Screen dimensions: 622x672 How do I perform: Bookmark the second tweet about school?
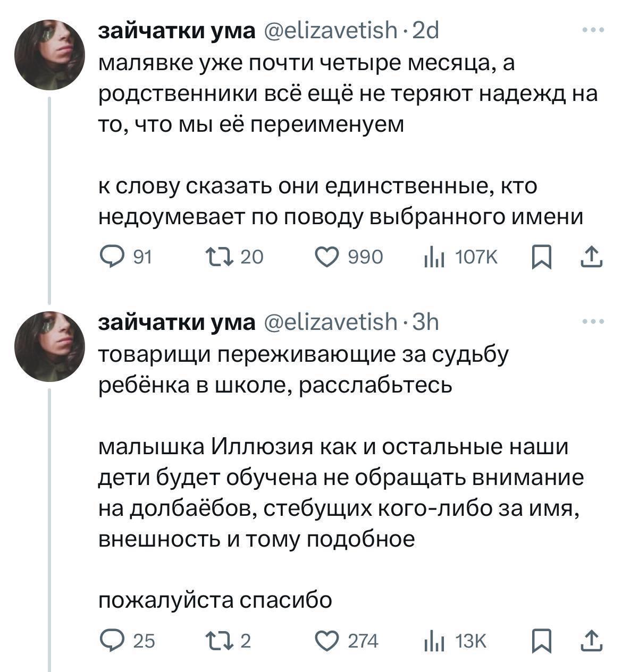click(x=541, y=641)
